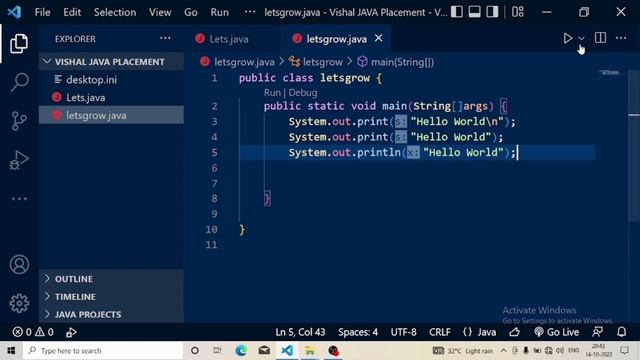Expand the JAVA PROJECTS section
Viewport: 640px width, 360px height.
tap(111, 314)
